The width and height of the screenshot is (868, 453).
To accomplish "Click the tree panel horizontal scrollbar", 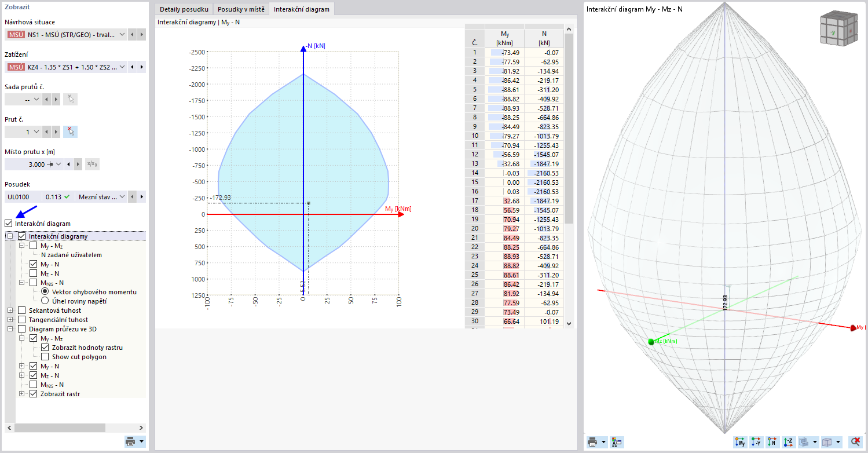I will click(x=60, y=428).
